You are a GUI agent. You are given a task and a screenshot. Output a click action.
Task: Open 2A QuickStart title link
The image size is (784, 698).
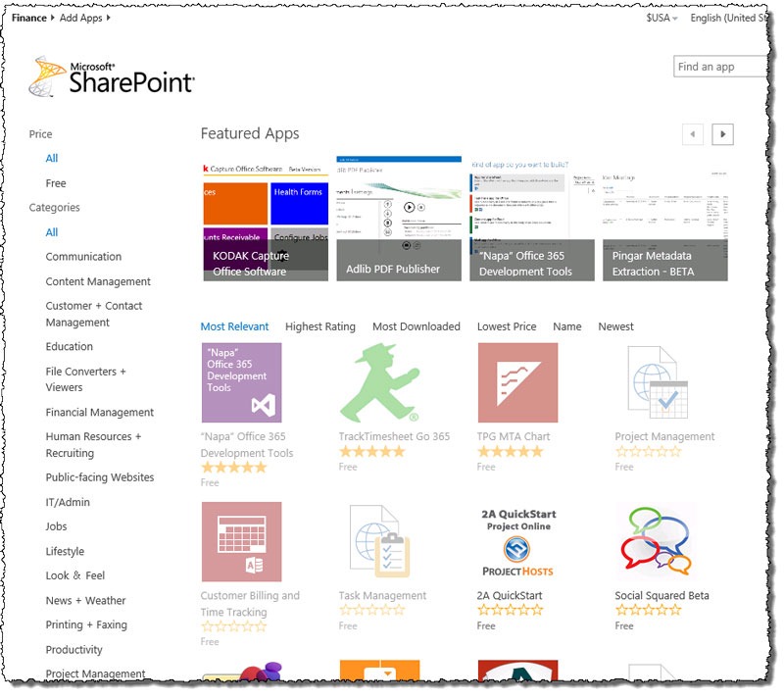(509, 595)
